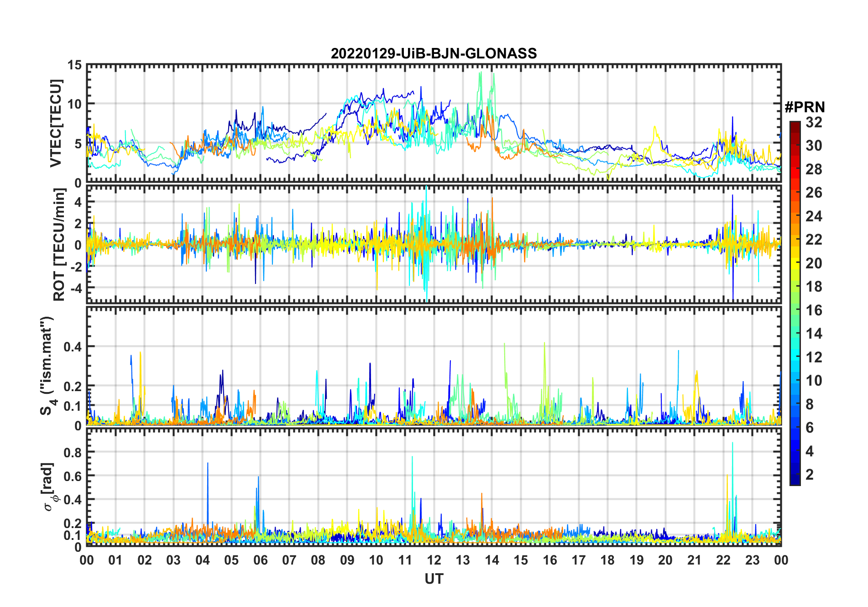This screenshot has width=868, height=607.
Task: Click VTEC y-axis tick label 10
Action: tap(75, 104)
